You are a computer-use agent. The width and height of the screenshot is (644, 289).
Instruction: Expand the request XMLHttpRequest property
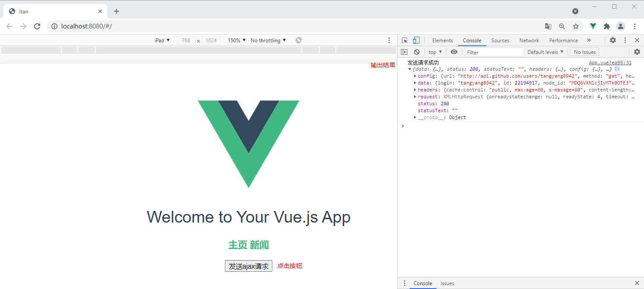click(x=415, y=97)
